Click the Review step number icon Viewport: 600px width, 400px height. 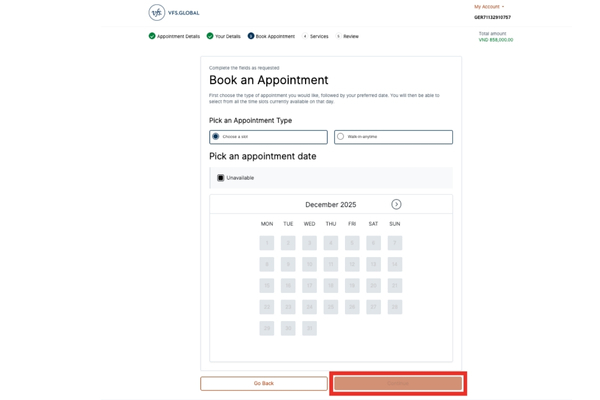coord(338,36)
